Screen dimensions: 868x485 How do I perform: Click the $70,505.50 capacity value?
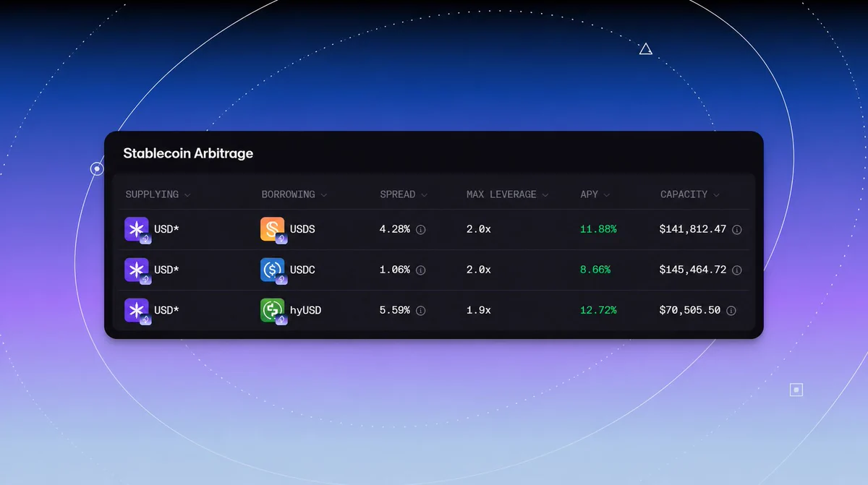(690, 310)
